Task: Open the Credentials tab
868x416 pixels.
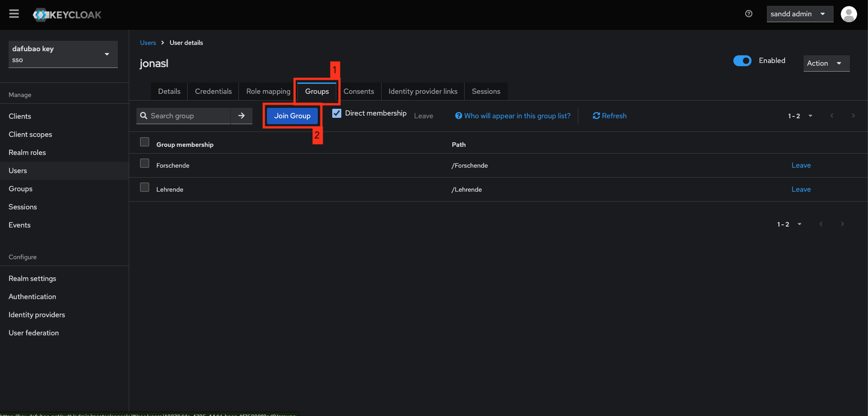Action: point(213,92)
